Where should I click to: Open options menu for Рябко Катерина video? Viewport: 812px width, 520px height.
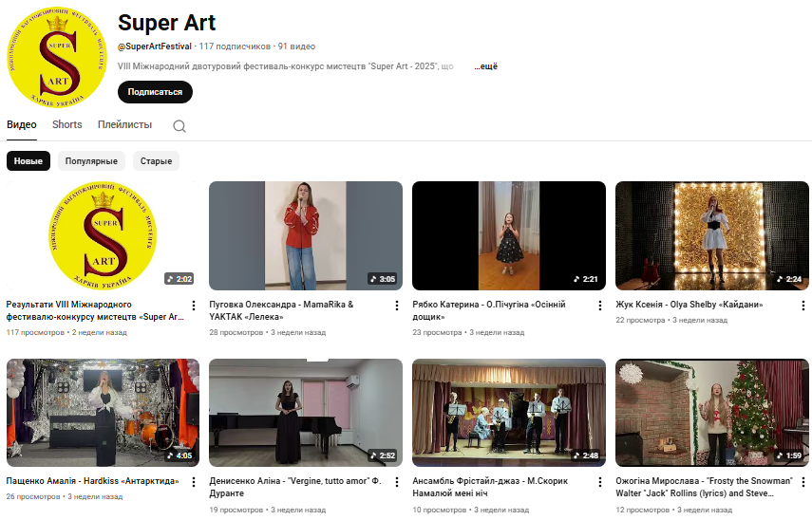click(600, 306)
